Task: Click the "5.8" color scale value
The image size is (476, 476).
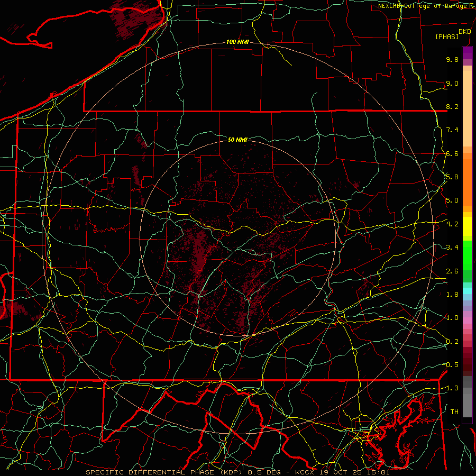Action: coord(452,177)
